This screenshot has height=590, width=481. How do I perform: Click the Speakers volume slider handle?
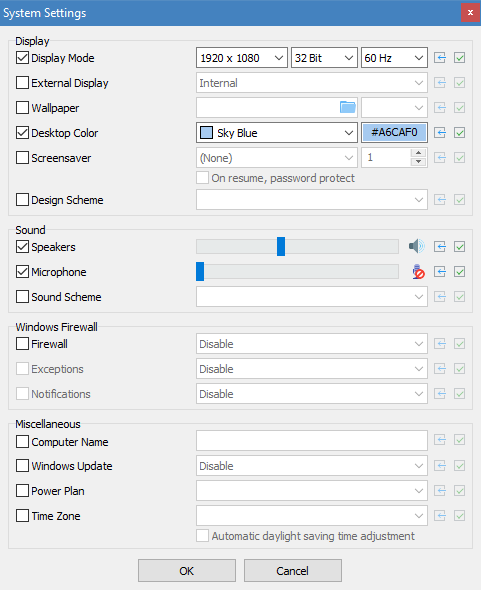281,246
